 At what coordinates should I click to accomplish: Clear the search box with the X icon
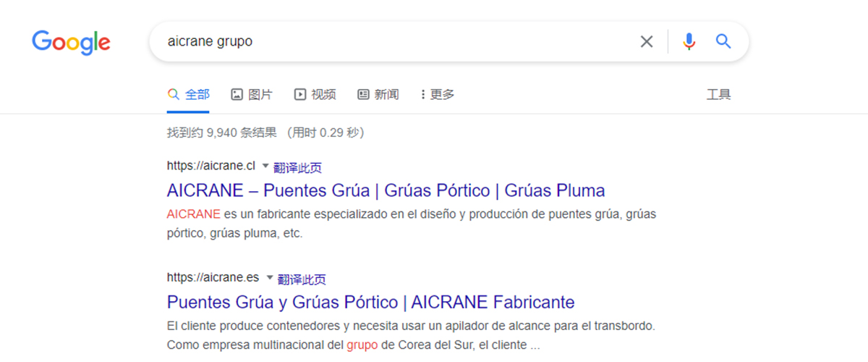pyautogui.click(x=647, y=41)
